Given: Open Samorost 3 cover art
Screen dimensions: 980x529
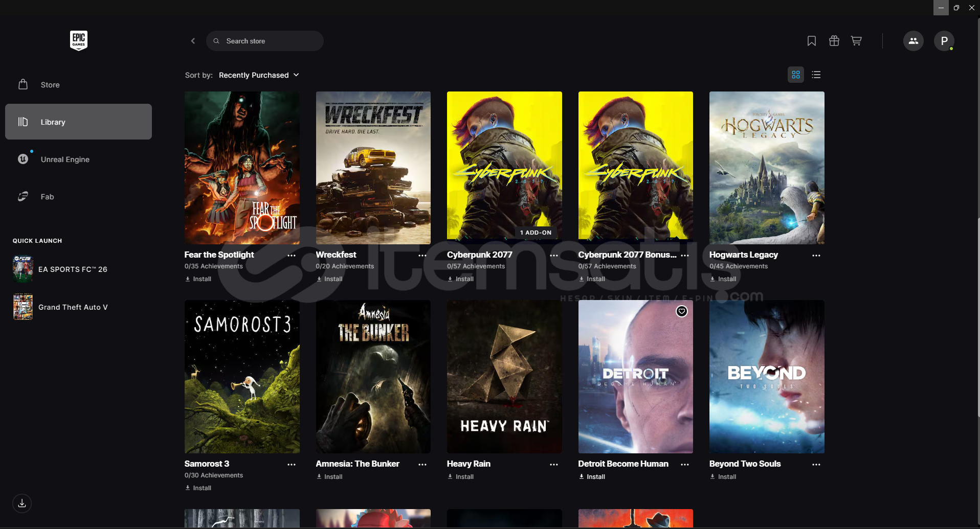Looking at the screenshot, I should pyautogui.click(x=242, y=377).
